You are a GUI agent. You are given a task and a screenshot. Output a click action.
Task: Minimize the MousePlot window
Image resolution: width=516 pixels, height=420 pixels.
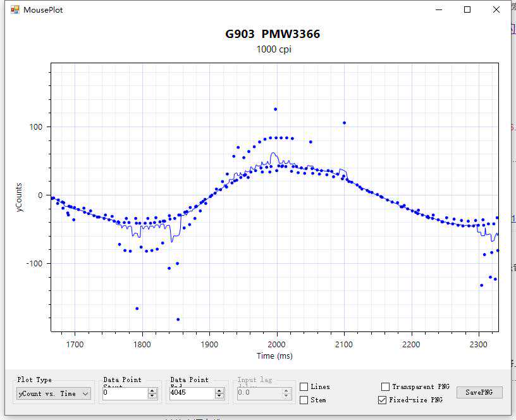(438, 9)
